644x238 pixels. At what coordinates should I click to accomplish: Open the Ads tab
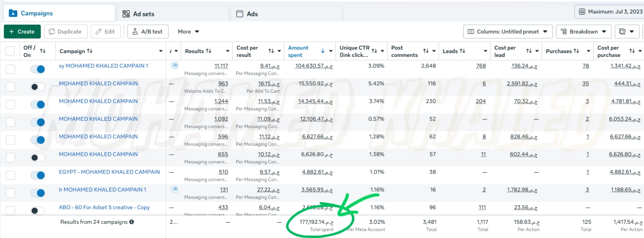pyautogui.click(x=286, y=14)
